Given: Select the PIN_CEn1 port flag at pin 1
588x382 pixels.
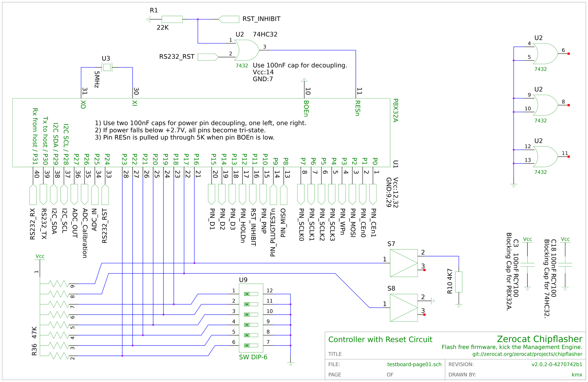Looking at the screenshot, I should 373,194.
